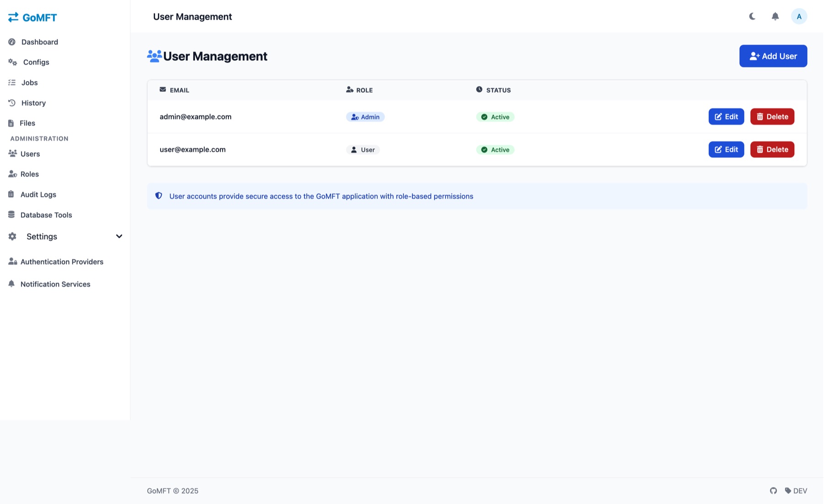Viewport: 824px width, 504px height.
Task: Click the DEV version tag
Action: point(796,491)
